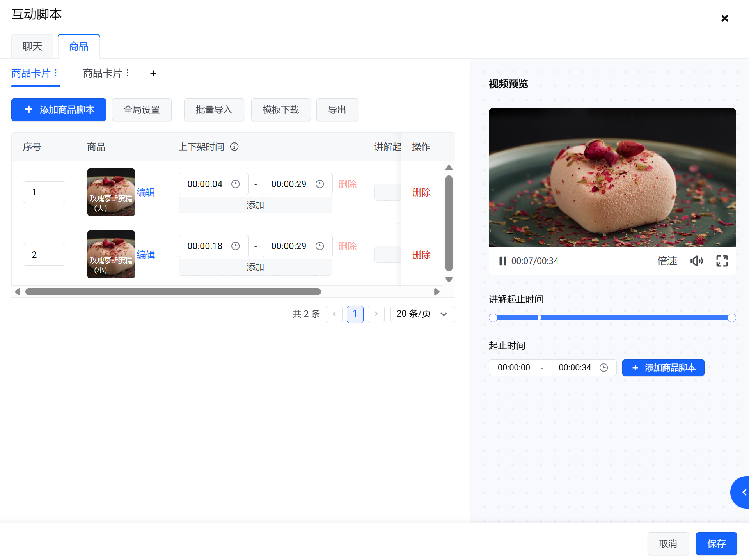The image size is (749, 560).
Task: Enter fullscreen video preview
Action: [722, 261]
